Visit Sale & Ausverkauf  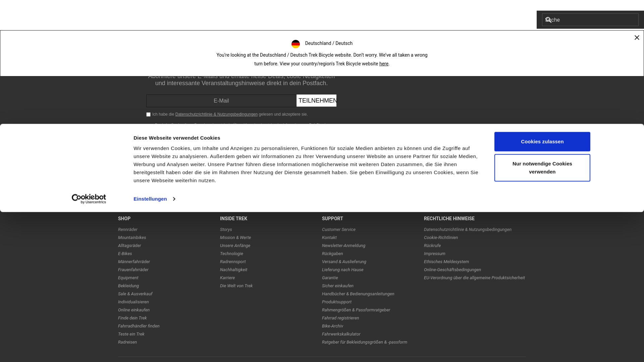pyautogui.click(x=135, y=294)
